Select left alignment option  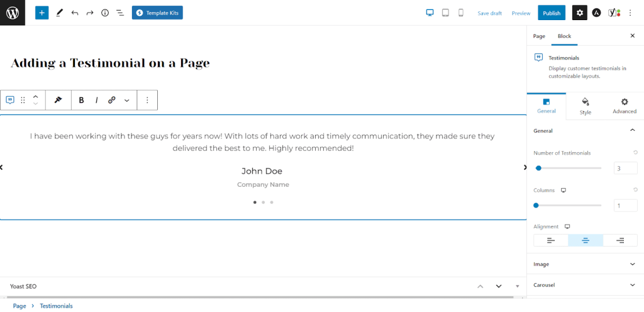pos(551,240)
